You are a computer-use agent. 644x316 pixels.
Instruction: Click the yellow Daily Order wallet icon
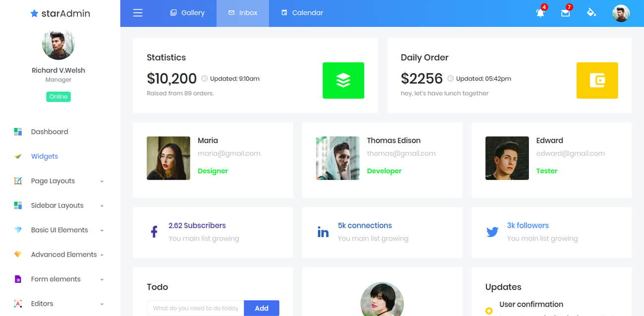coord(597,80)
